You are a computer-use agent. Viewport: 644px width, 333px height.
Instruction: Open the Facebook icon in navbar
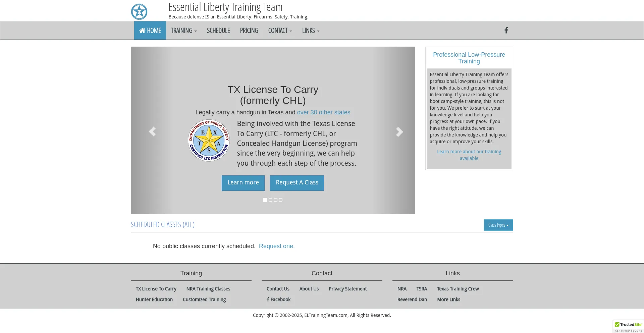tap(506, 31)
